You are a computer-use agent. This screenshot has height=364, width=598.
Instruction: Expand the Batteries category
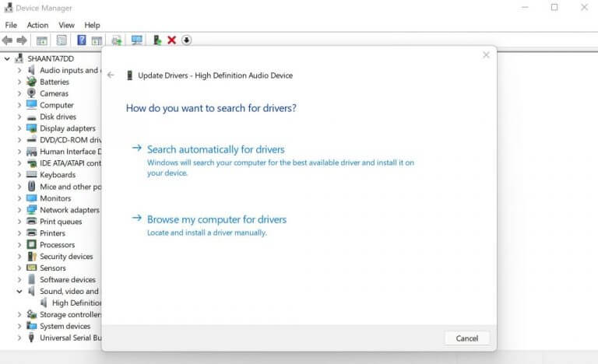click(19, 82)
